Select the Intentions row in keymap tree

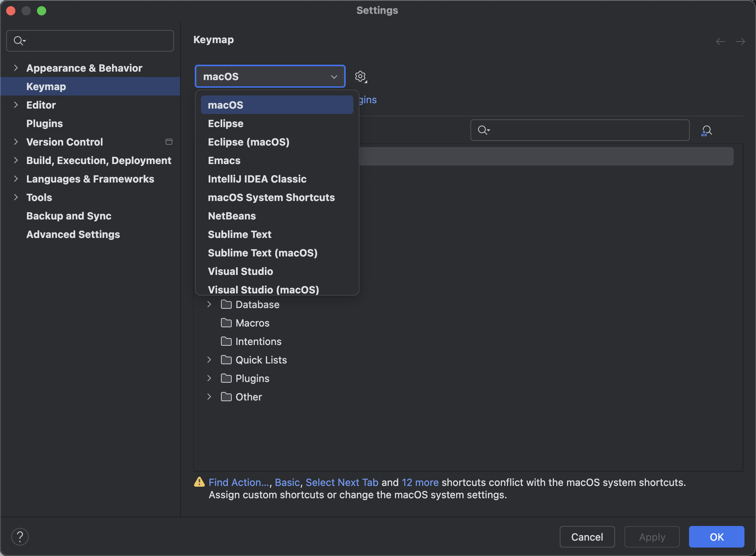pyautogui.click(x=468, y=342)
